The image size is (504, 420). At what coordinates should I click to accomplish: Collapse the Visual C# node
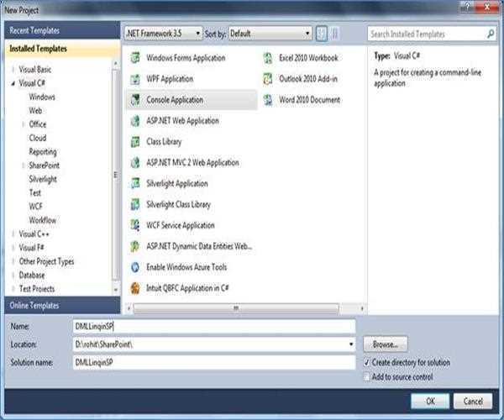pyautogui.click(x=13, y=83)
